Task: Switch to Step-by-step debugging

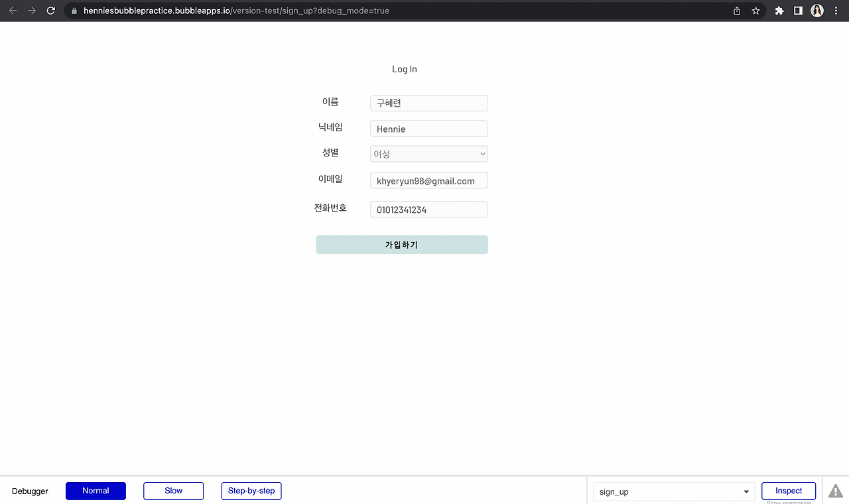Action: coord(251,491)
